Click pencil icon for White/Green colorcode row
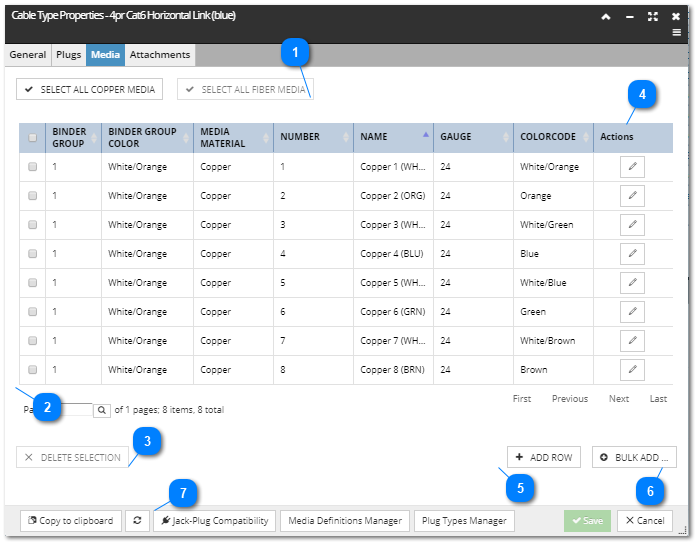 click(x=632, y=225)
